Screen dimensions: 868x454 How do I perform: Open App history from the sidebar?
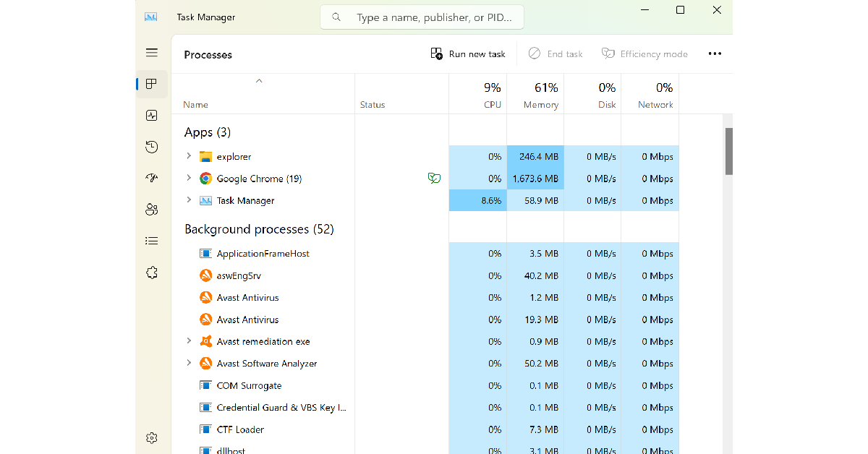click(151, 147)
